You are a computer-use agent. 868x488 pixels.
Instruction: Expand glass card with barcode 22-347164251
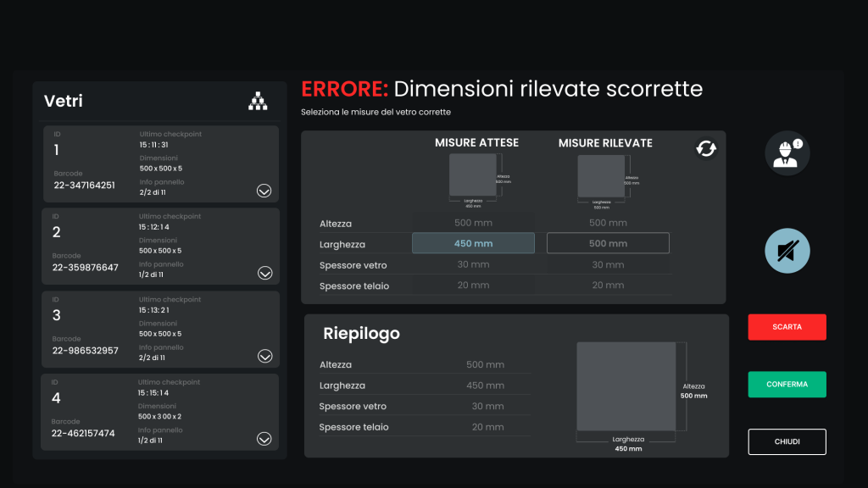click(264, 191)
